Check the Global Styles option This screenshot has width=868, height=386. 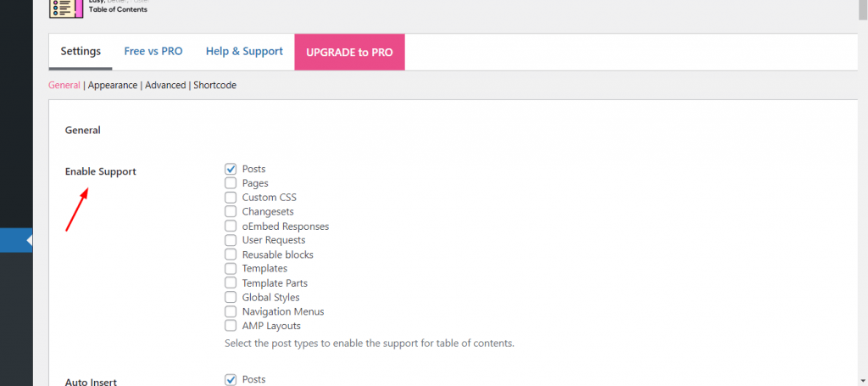(x=231, y=298)
